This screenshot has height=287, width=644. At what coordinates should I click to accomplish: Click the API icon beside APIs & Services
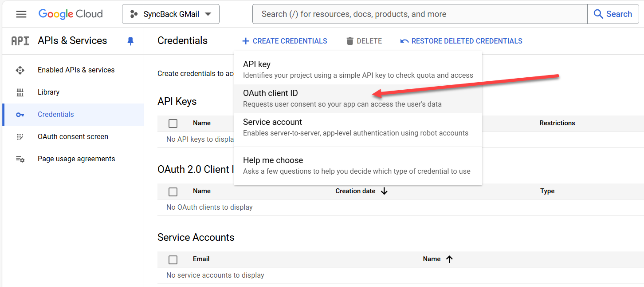pyautogui.click(x=20, y=41)
